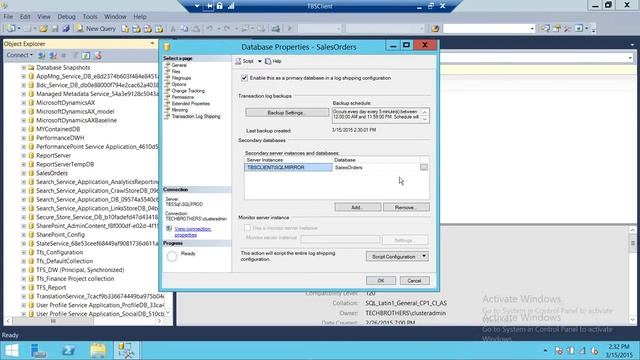Click the last Object Explorer toolbar icon

coord(98,56)
